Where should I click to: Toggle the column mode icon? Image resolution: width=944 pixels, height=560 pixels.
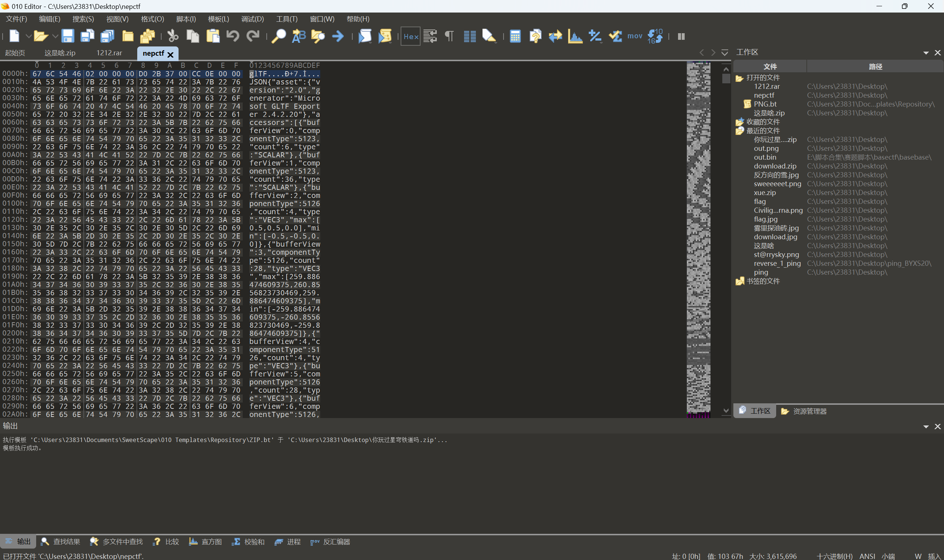(x=470, y=36)
